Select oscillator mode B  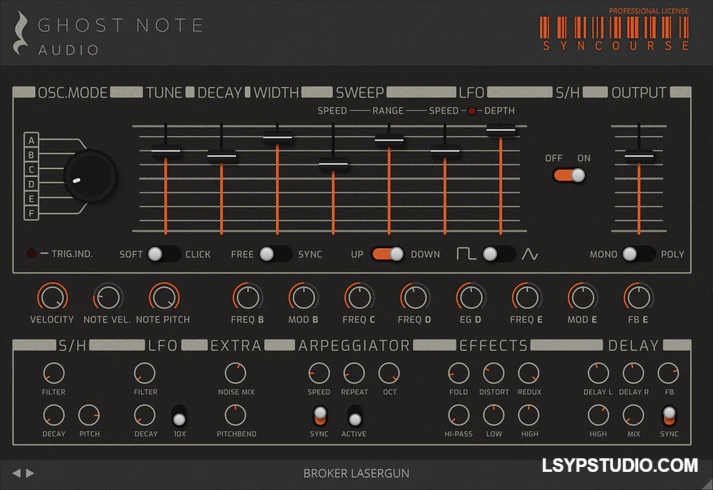31,155
